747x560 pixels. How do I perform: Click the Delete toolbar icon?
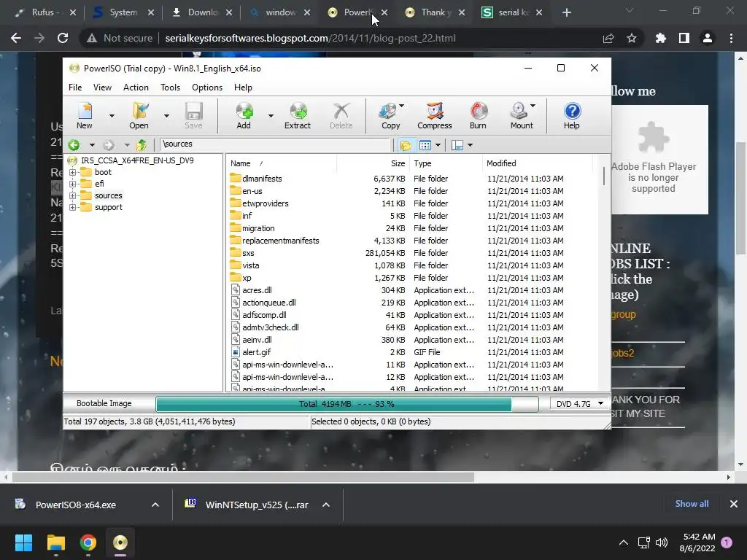(341, 115)
